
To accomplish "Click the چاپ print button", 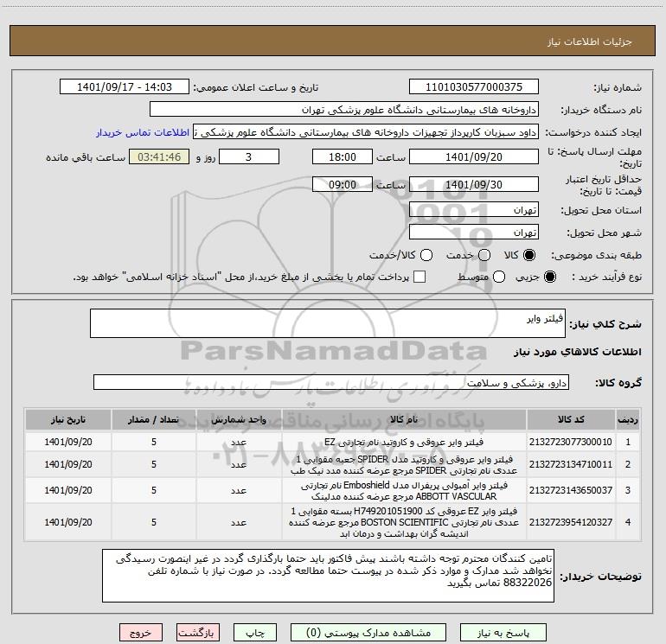I will pos(255,633).
